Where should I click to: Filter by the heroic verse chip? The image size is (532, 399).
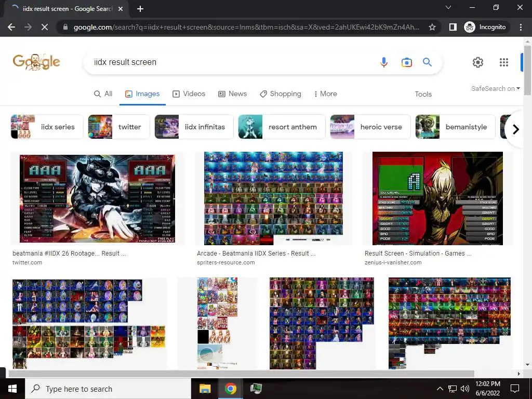point(370,127)
